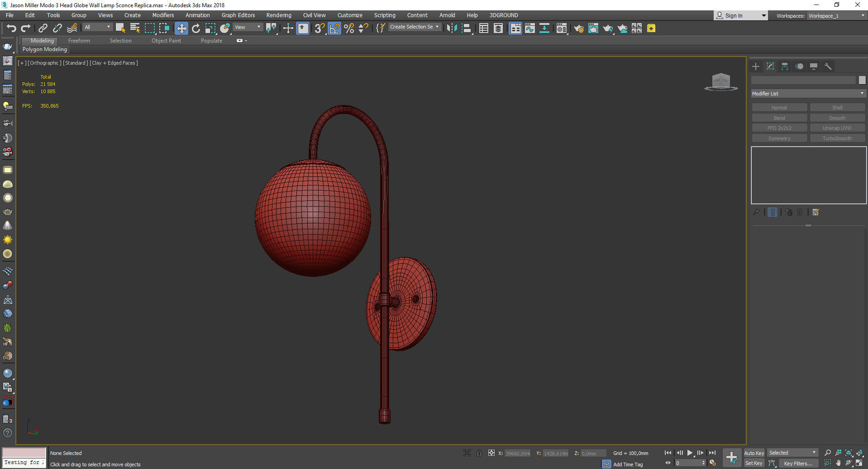Click the object color swatch
Image resolution: width=868 pixels, height=469 pixels.
[862, 80]
